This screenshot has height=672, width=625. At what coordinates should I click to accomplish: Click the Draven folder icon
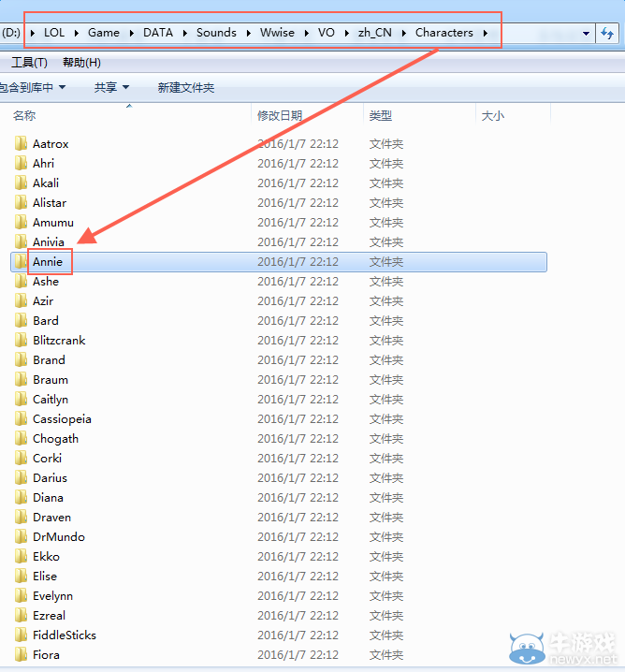21,518
